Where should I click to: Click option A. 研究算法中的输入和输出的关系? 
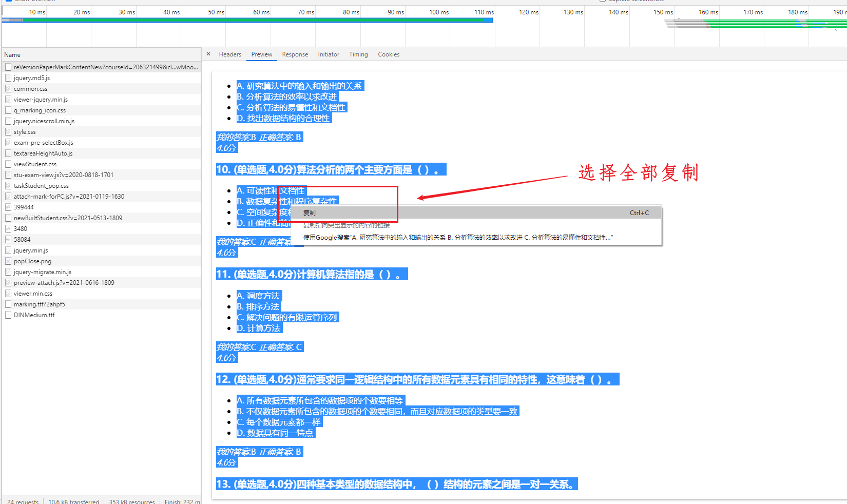pyautogui.click(x=300, y=86)
